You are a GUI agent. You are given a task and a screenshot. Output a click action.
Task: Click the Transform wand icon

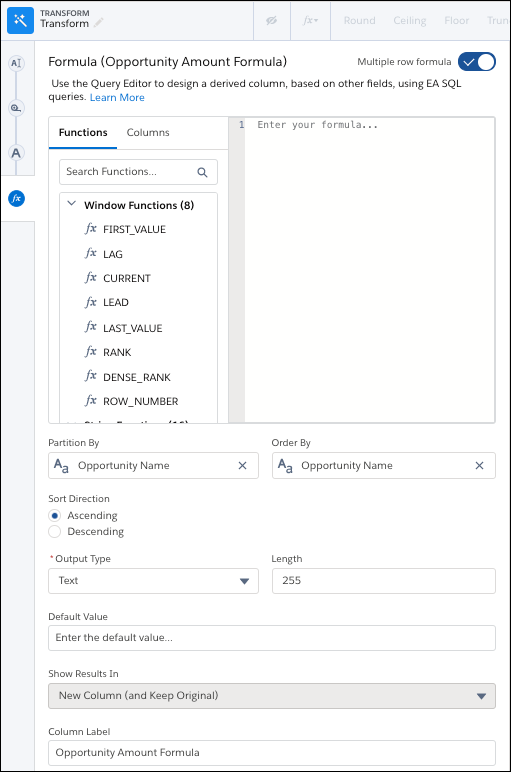(x=20, y=20)
